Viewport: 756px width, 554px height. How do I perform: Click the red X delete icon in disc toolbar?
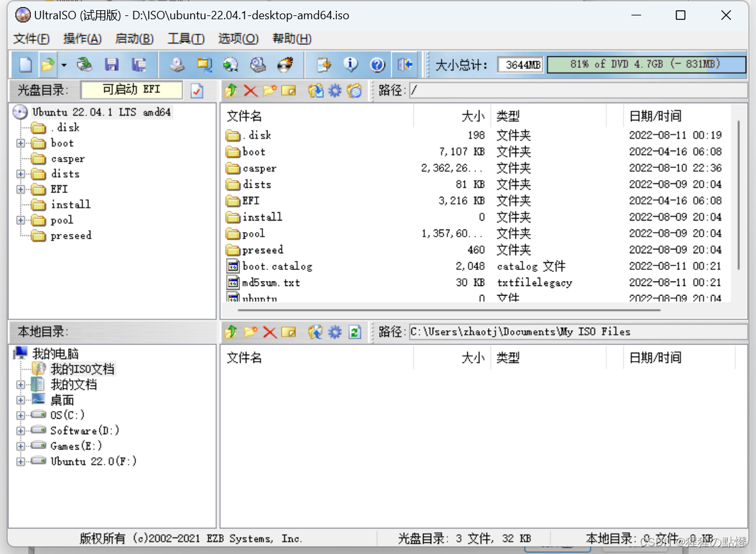250,90
